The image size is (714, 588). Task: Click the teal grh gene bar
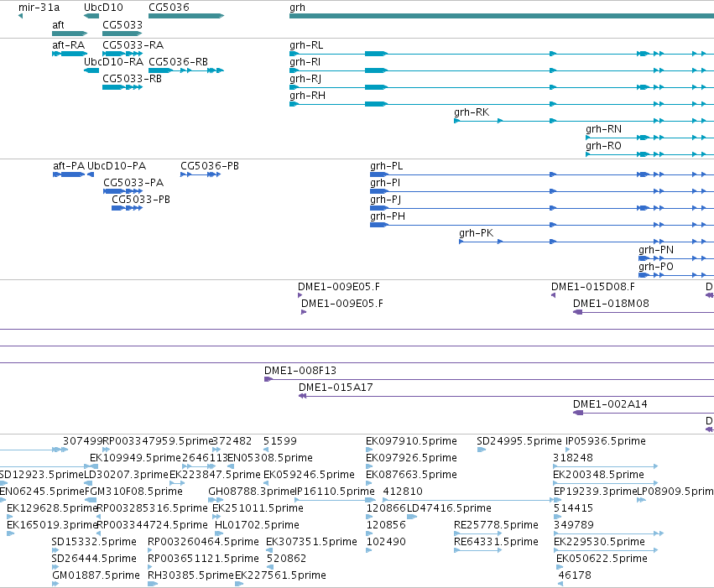(502, 17)
